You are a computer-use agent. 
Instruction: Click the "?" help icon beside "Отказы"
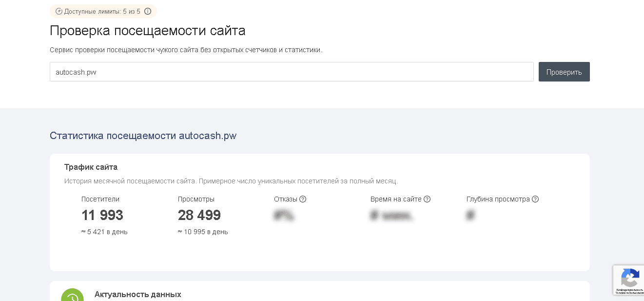pos(303,199)
